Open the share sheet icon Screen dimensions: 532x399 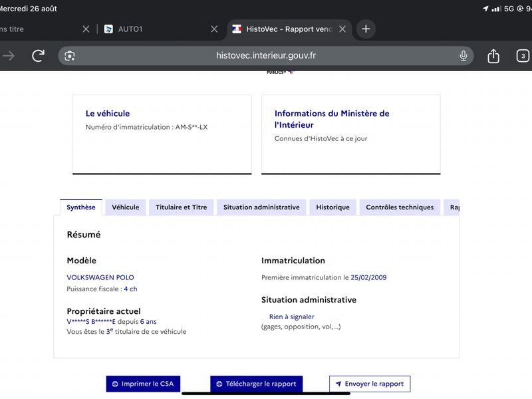coord(493,56)
